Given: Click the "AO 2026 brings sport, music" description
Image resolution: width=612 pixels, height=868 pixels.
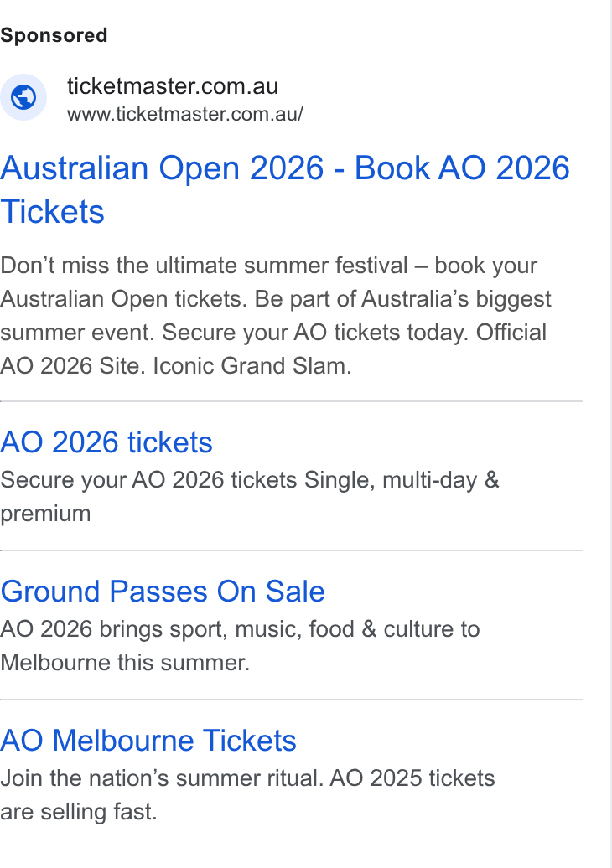Looking at the screenshot, I should [x=240, y=645].
